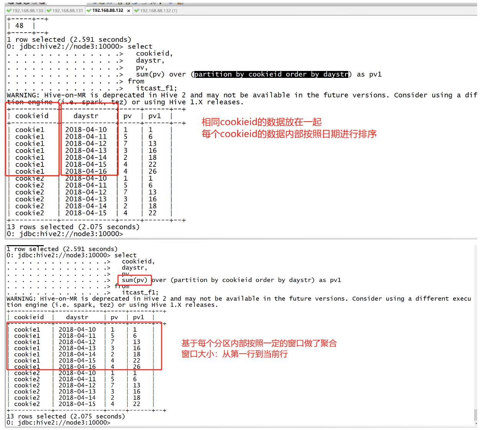504x430 pixels.
Task: Click the green check icon on 192.168.88.132 (1) tab
Action: (x=137, y=11)
